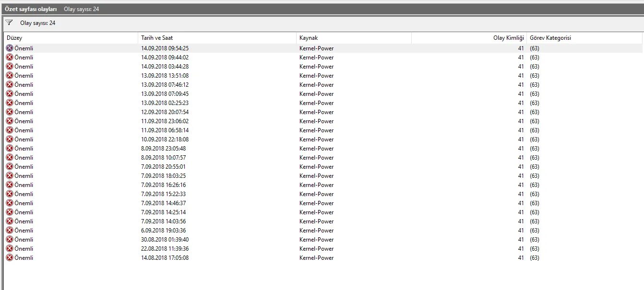Click error icon of 14.08.2018 17:05:08 event
The height and width of the screenshot is (290, 644).
point(10,257)
